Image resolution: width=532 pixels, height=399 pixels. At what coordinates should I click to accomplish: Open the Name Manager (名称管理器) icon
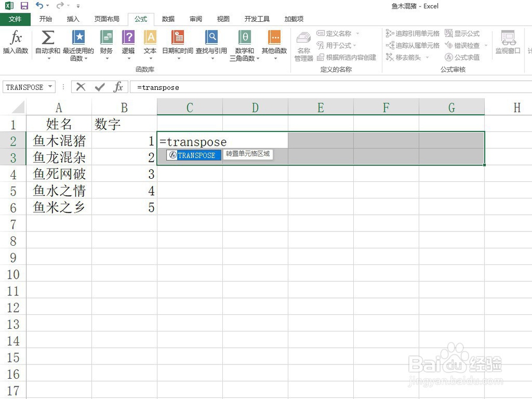tap(303, 38)
